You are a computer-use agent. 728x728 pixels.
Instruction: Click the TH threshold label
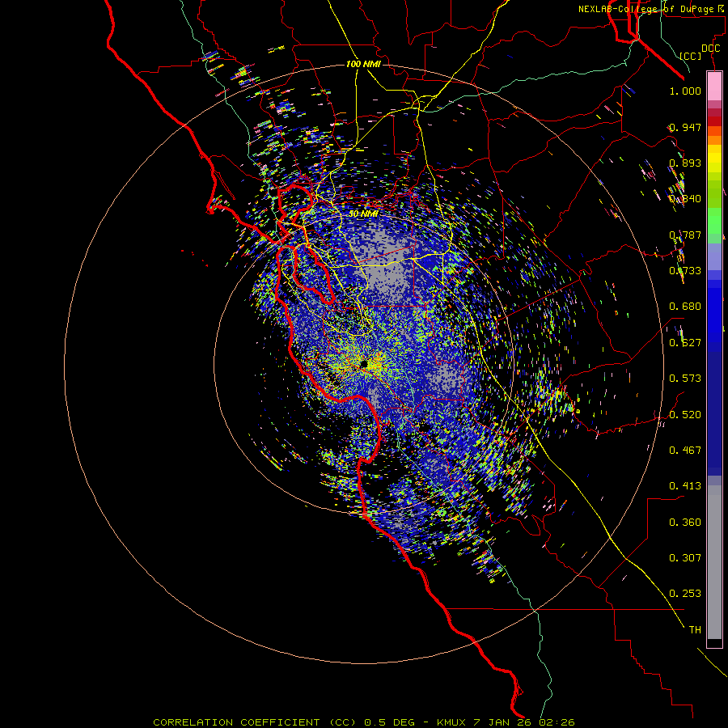coord(695,630)
